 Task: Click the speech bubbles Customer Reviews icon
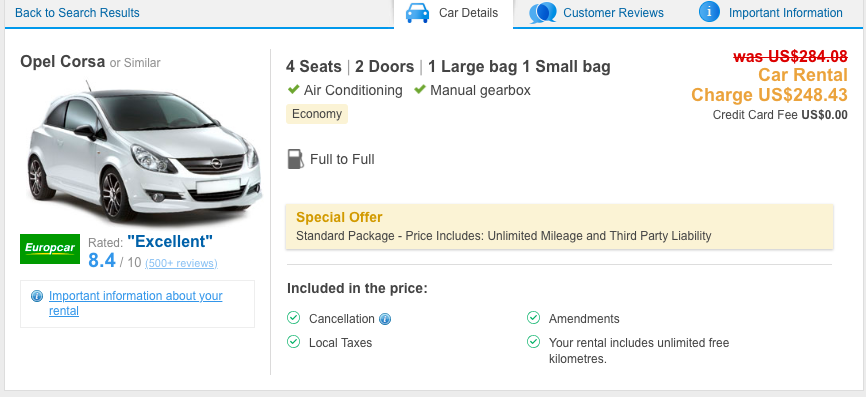click(x=542, y=12)
